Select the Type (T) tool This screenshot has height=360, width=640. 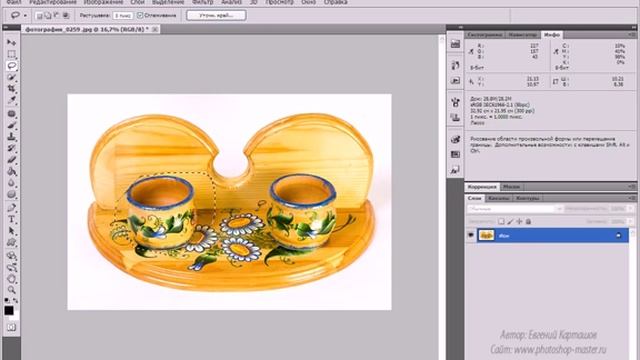coord(11,220)
